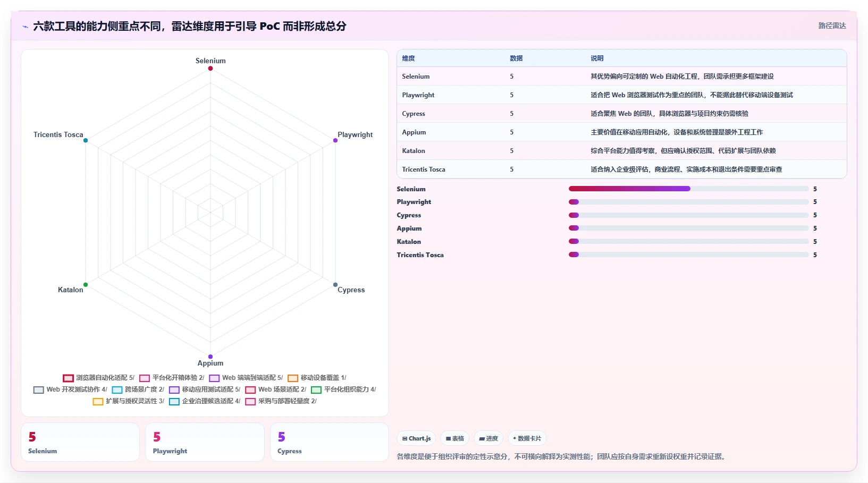Select the Tricentis Tosca table row name
The height and width of the screenshot is (483, 868).
pyautogui.click(x=424, y=170)
